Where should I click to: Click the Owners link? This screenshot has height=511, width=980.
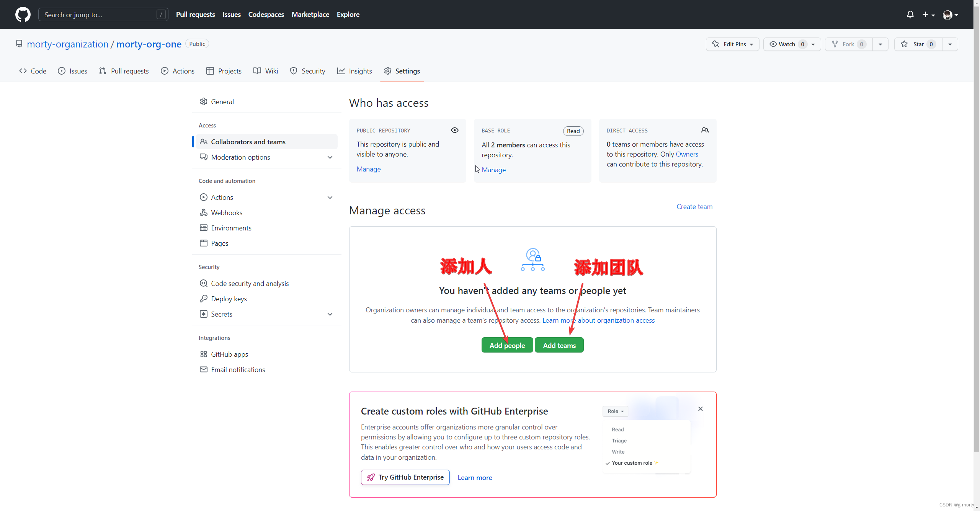(x=687, y=154)
